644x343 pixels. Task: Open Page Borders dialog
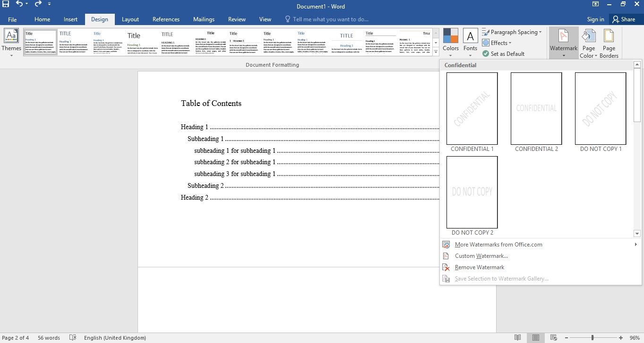point(609,42)
